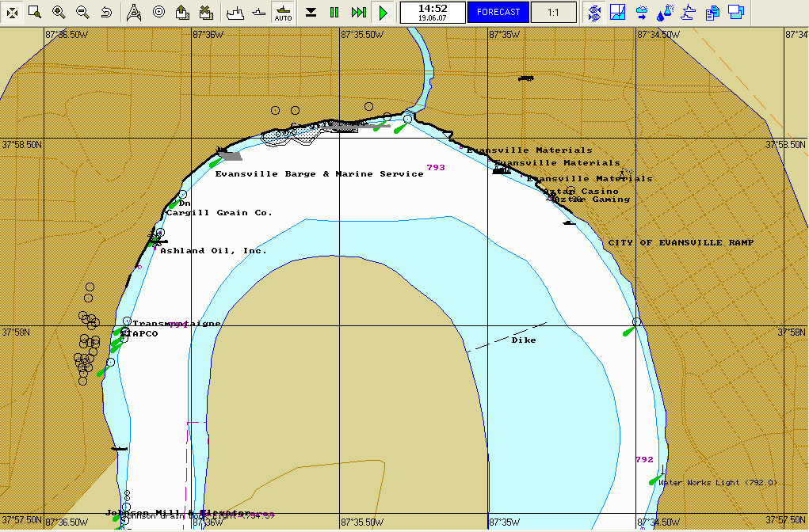Select the divider compass measuring tool

[x=134, y=13]
